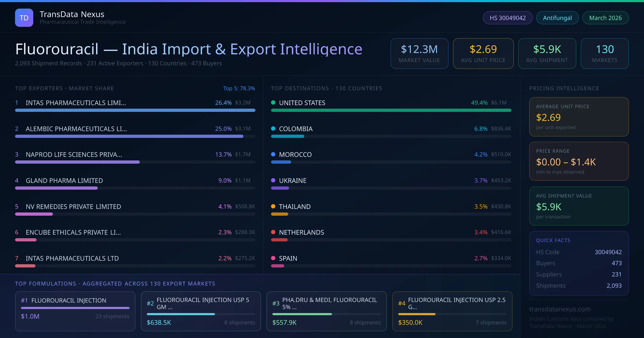
Task: Select the Morocco destination indicator dot
Action: [273, 155]
